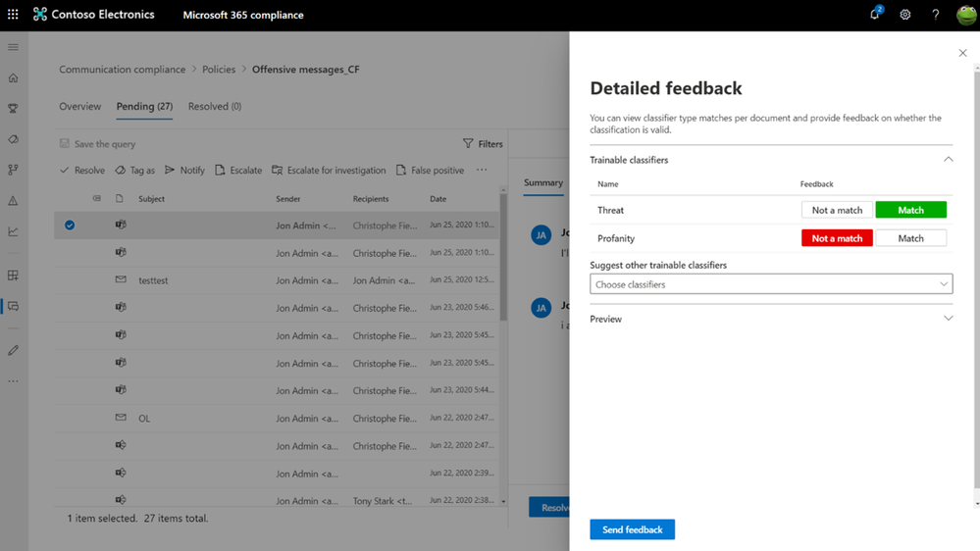Collapse Trainable classifiers section
The image size is (980, 551).
949,159
